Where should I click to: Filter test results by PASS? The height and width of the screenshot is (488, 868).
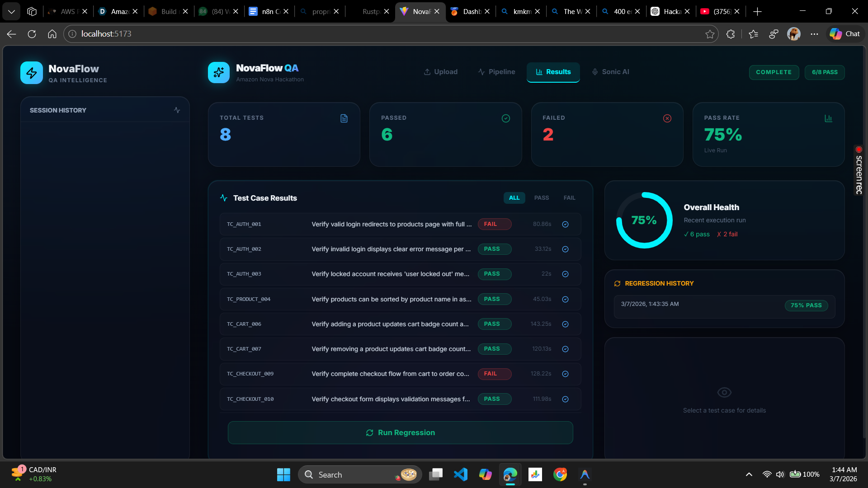coord(542,198)
